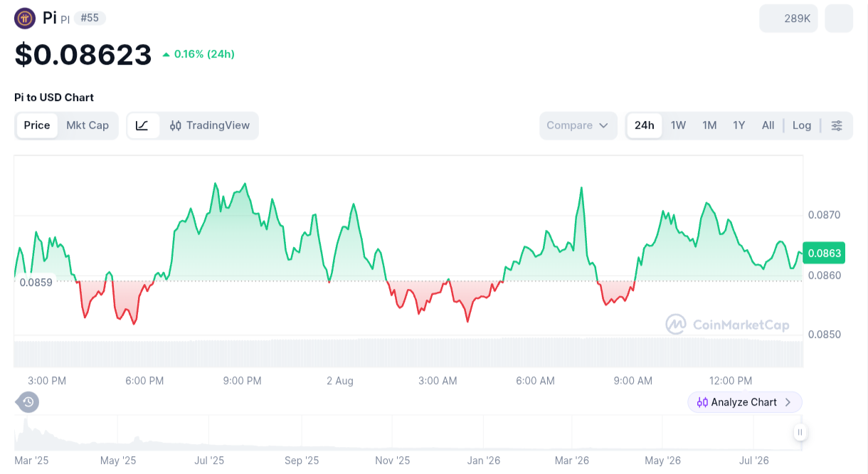
Task: Open the Compare dropdown
Action: [x=578, y=125]
